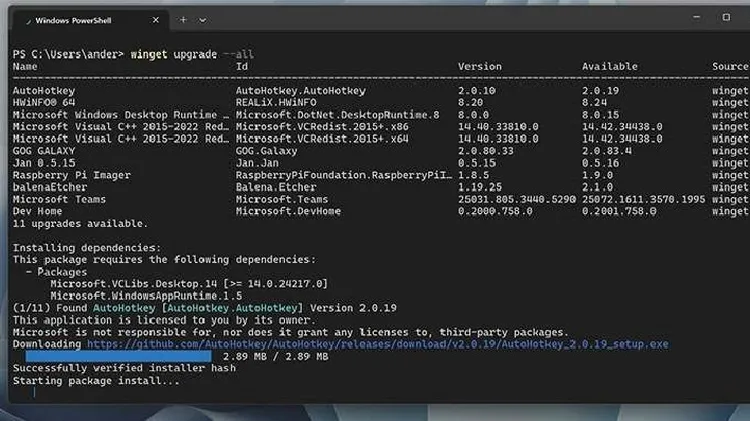This screenshot has width=750, height=421.
Task: Click GOG Galaxy version '2.0.80.33'
Action: tap(486, 151)
